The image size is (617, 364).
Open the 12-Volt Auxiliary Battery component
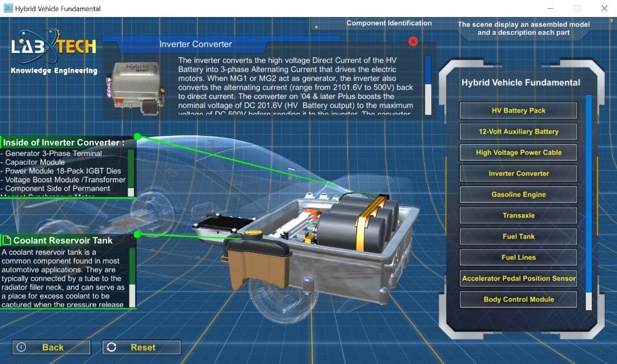[518, 132]
